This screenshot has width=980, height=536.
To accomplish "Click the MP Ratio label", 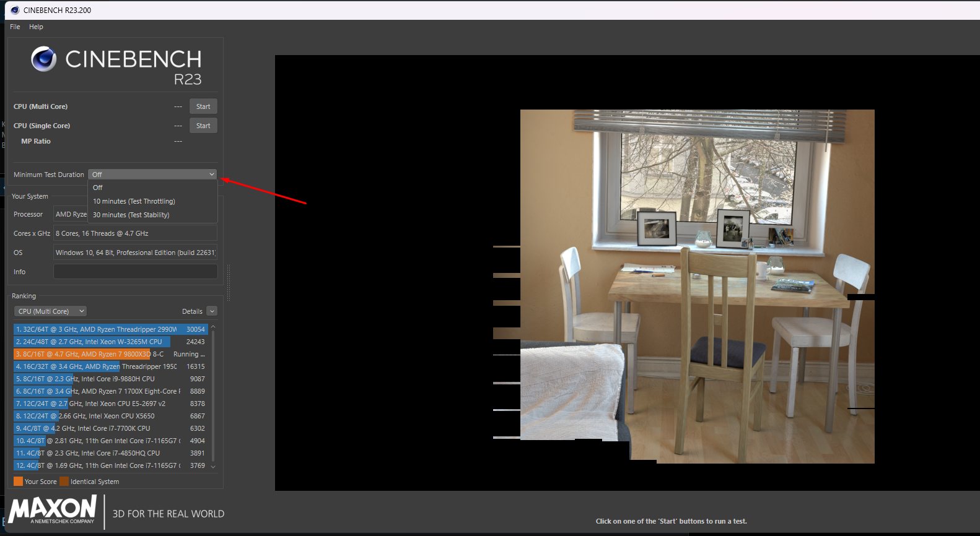I will (x=36, y=141).
